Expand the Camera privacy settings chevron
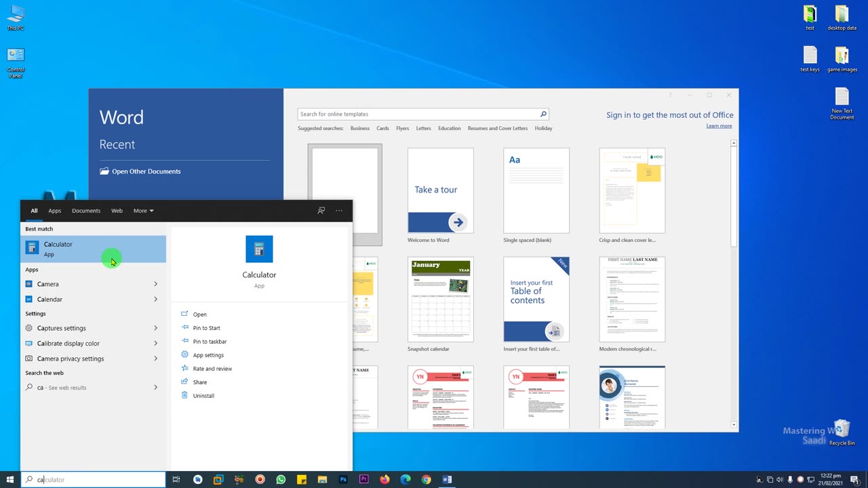Viewport: 868px width, 488px height. coord(155,359)
